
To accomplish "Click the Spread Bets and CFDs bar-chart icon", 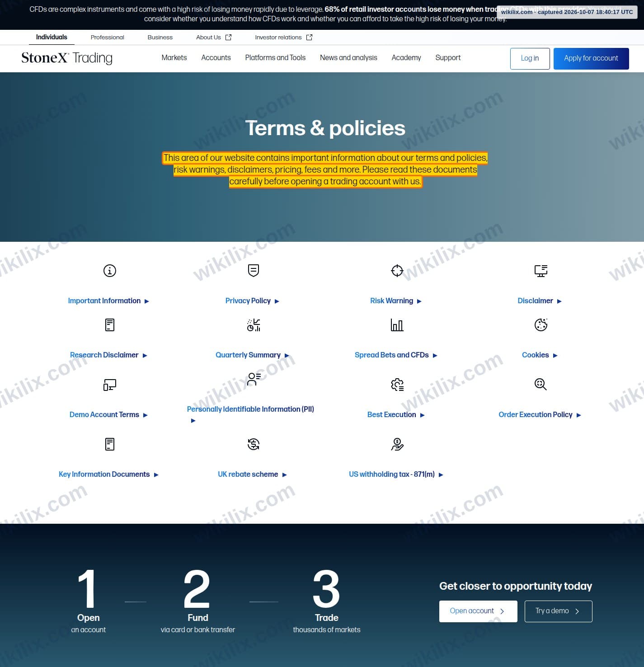I will pos(397,325).
